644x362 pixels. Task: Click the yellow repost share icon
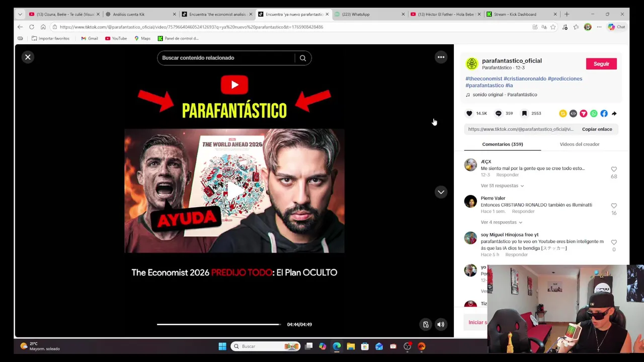click(563, 114)
